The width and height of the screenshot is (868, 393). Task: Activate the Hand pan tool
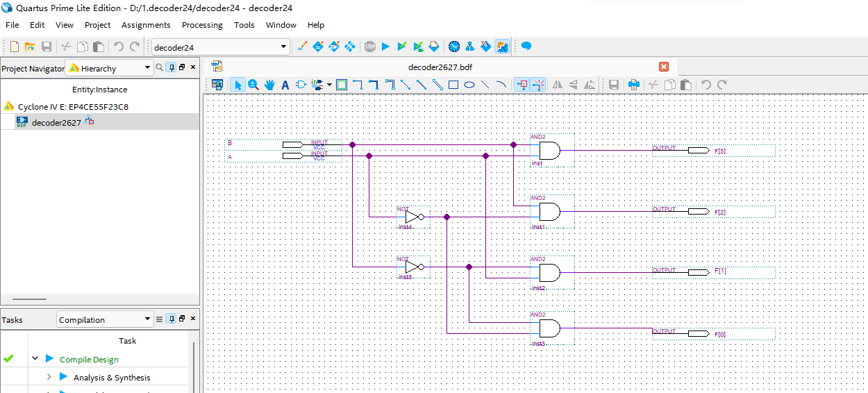(269, 85)
